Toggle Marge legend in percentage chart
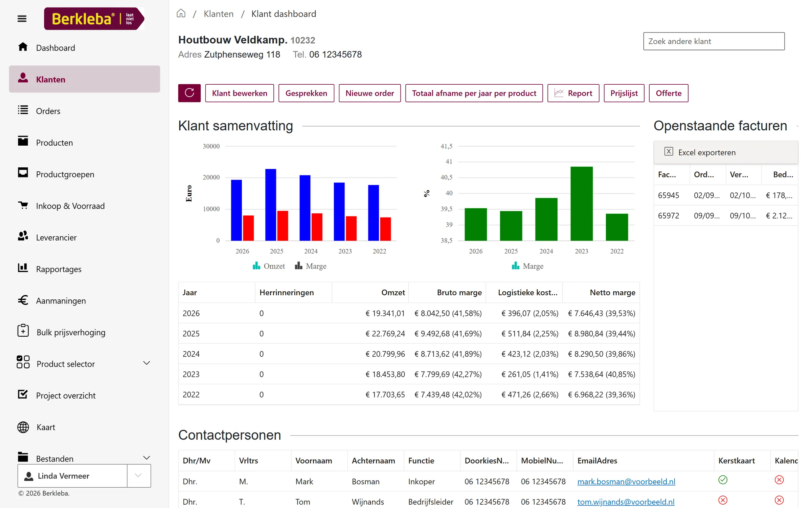This screenshot has height=508, width=812. click(528, 266)
